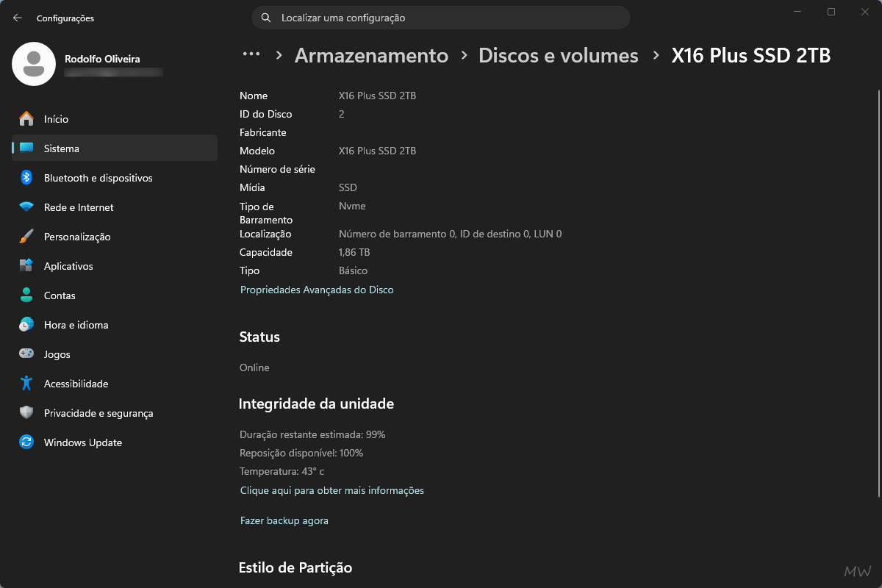Maximize the Configurações window
The height and width of the screenshot is (588, 882).
831,12
